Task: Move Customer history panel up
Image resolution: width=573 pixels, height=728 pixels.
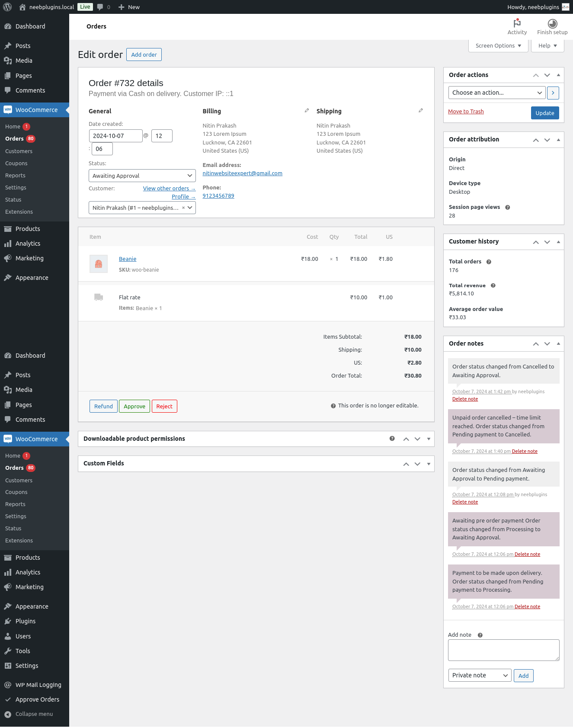Action: tap(536, 242)
